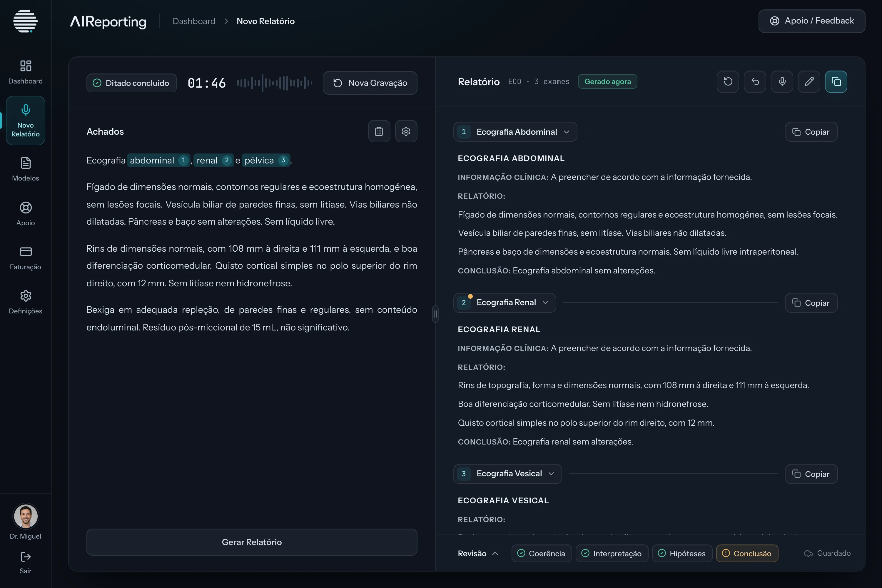The image size is (882, 588).
Task: Click the undo arrow in Relatório toolbar
Action: (x=755, y=81)
